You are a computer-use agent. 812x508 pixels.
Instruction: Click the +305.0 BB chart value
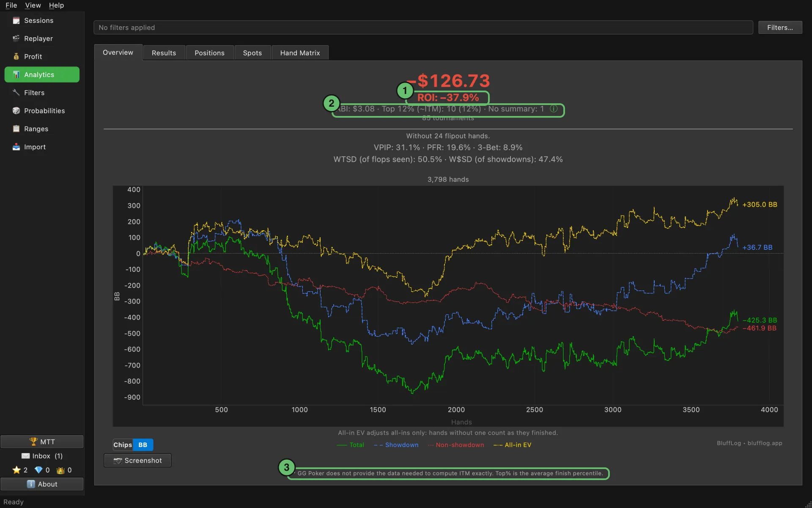(x=760, y=204)
